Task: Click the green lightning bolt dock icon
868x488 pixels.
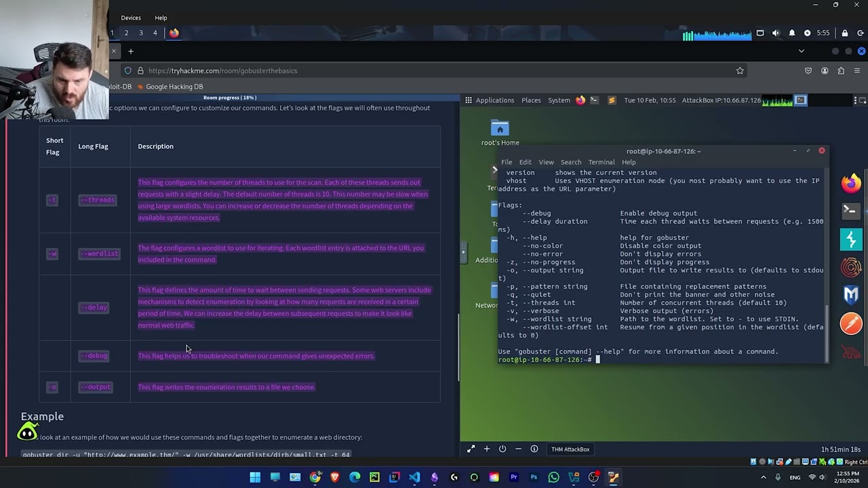Action: click(x=851, y=239)
